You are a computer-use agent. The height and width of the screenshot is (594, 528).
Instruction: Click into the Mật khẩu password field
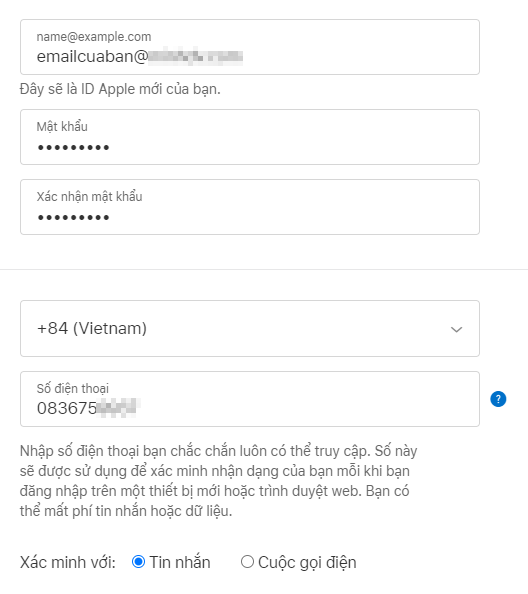tap(250, 137)
